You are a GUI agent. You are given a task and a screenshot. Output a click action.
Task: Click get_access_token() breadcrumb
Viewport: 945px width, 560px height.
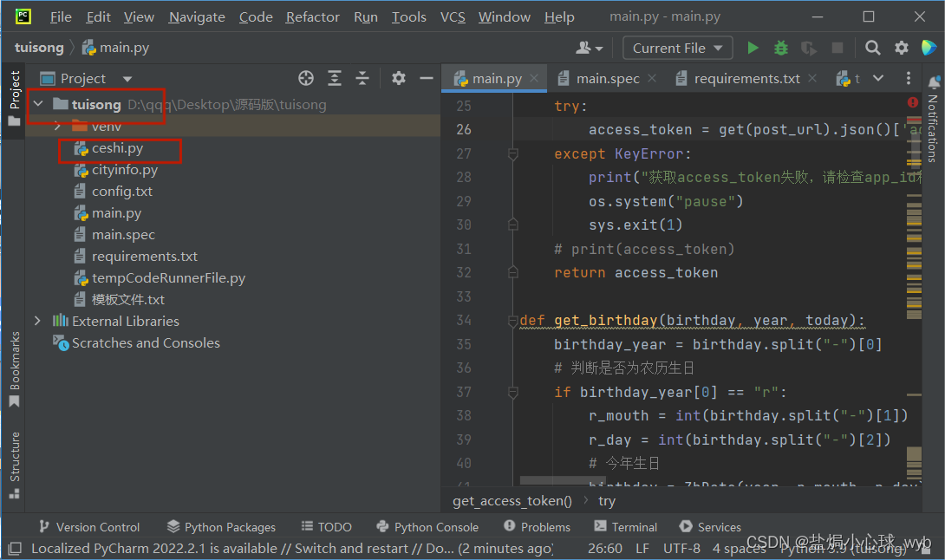pyautogui.click(x=512, y=501)
